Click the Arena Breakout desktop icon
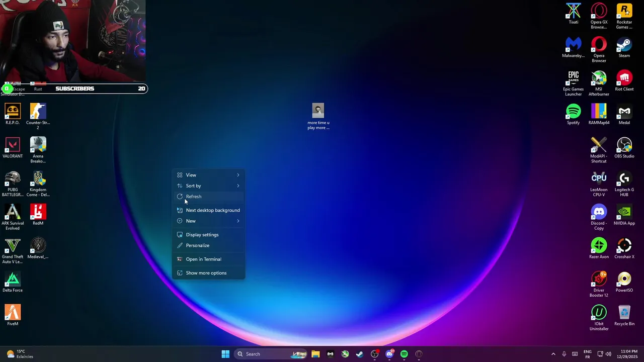The image size is (644, 362). (38, 150)
